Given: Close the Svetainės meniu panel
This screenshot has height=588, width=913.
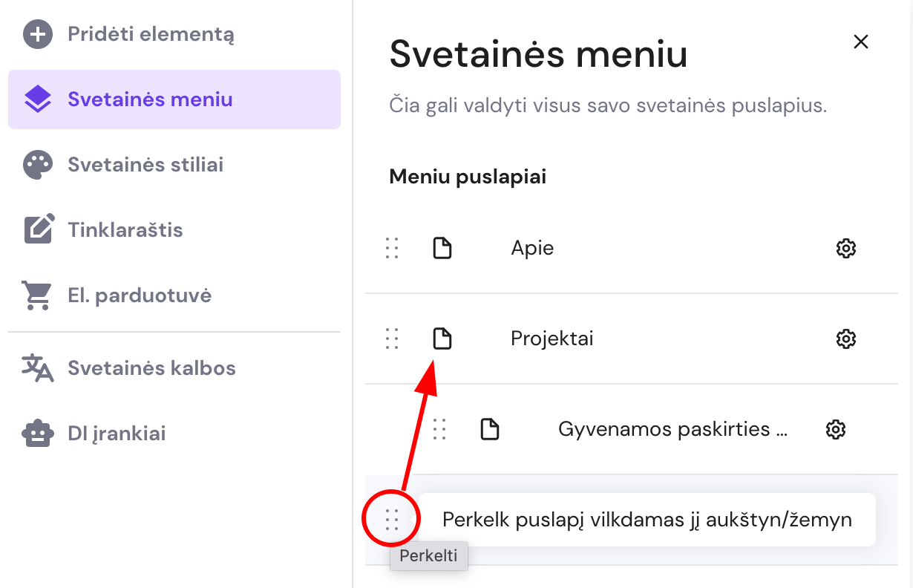Looking at the screenshot, I should coord(860,42).
